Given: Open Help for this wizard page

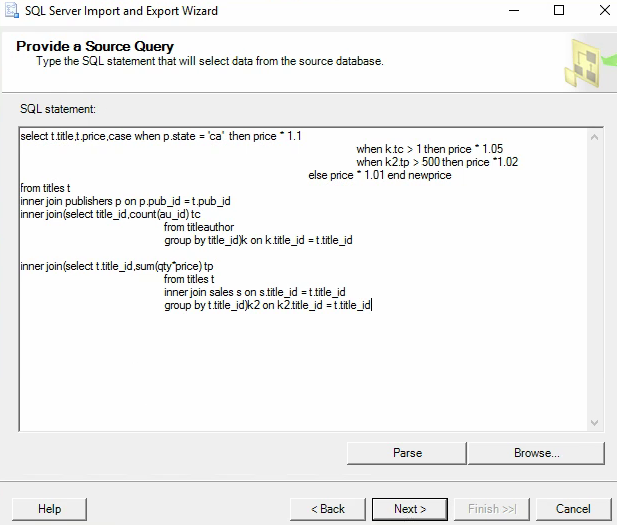Looking at the screenshot, I should pyautogui.click(x=49, y=509).
